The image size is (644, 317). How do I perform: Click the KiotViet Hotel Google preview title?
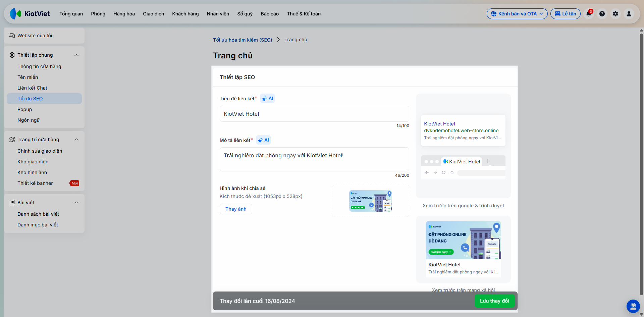tap(439, 124)
